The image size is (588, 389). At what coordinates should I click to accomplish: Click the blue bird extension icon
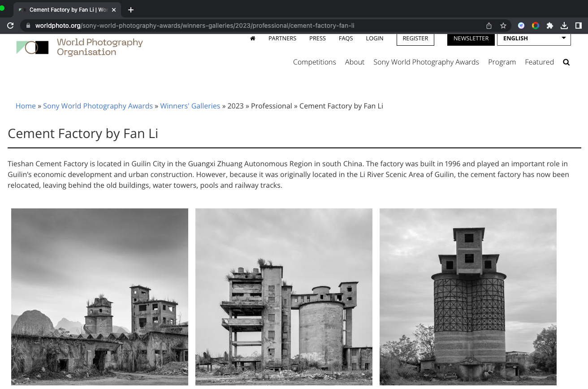coord(521,26)
